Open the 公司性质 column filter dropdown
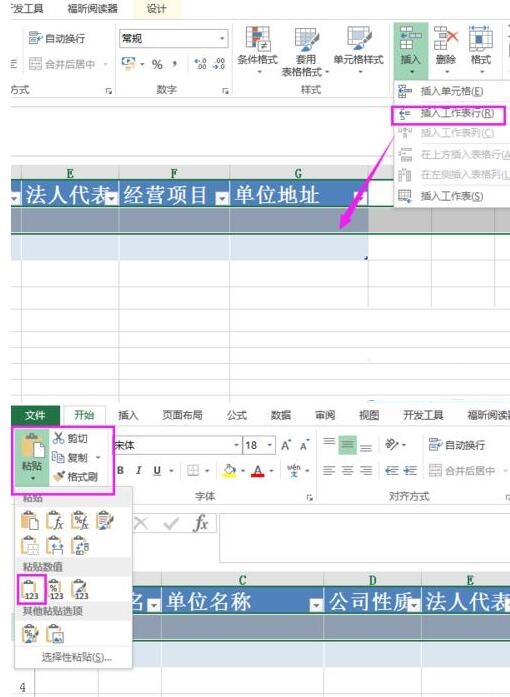Viewport: 510px width, 697px height. pyautogui.click(x=414, y=605)
